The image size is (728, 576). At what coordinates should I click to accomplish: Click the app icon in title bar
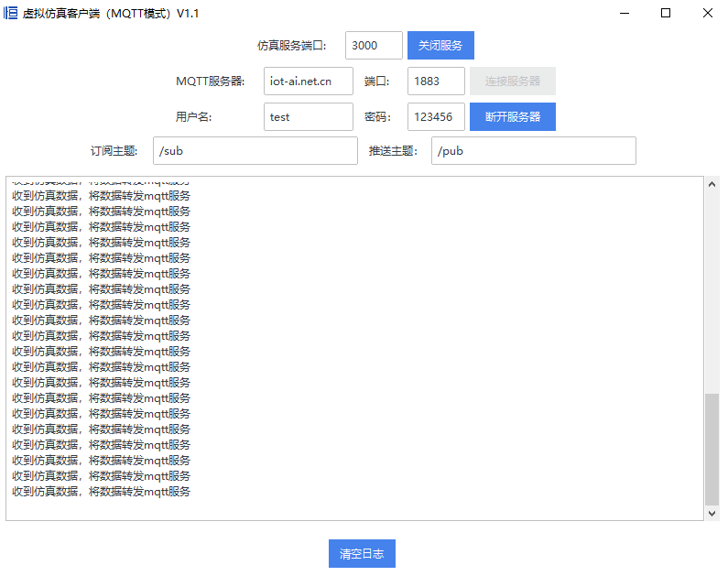pos(11,14)
